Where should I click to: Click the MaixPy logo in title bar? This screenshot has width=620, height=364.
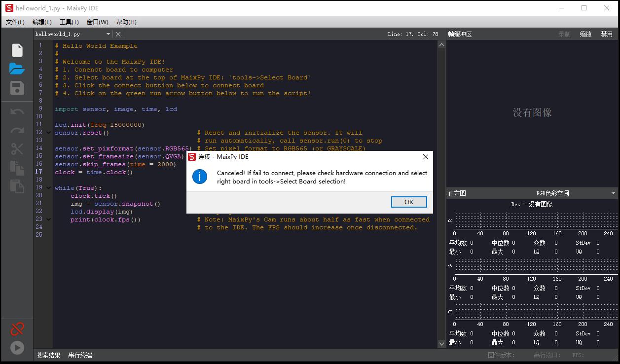click(9, 8)
